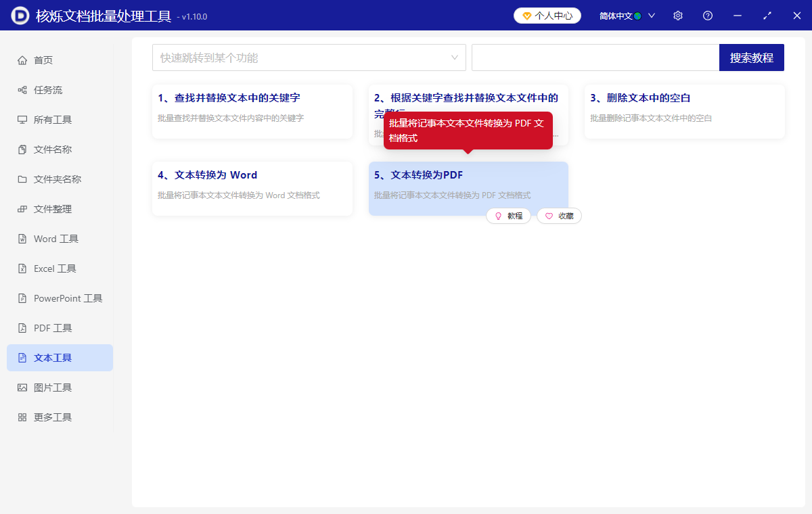812x514 pixels.
Task: Select the PDF 工具 sidebar icon
Action: click(x=23, y=327)
